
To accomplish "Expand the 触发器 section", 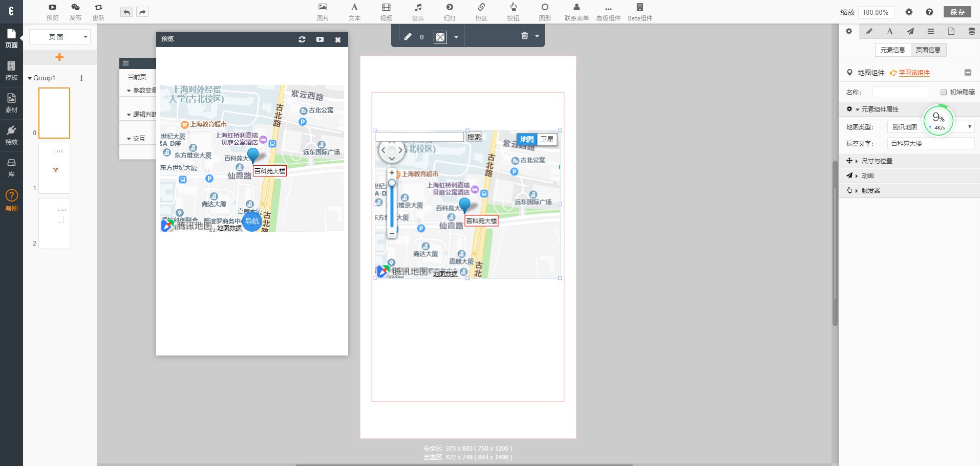I will [x=870, y=190].
